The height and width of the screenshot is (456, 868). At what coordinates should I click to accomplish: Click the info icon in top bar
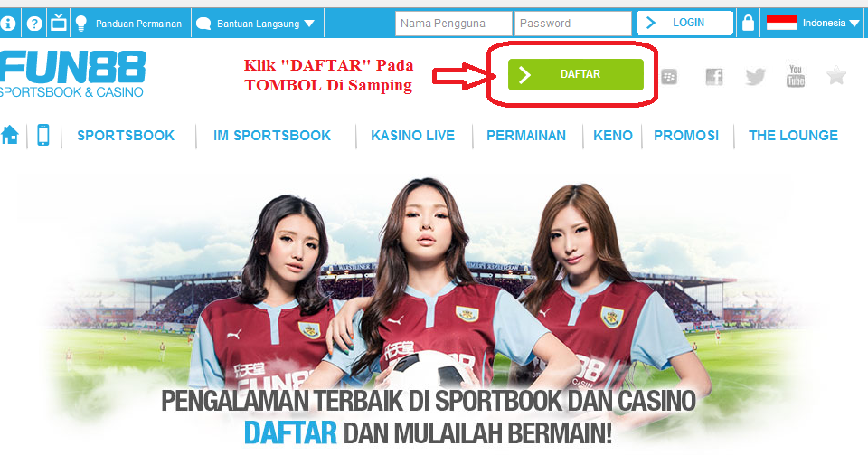tap(8, 24)
